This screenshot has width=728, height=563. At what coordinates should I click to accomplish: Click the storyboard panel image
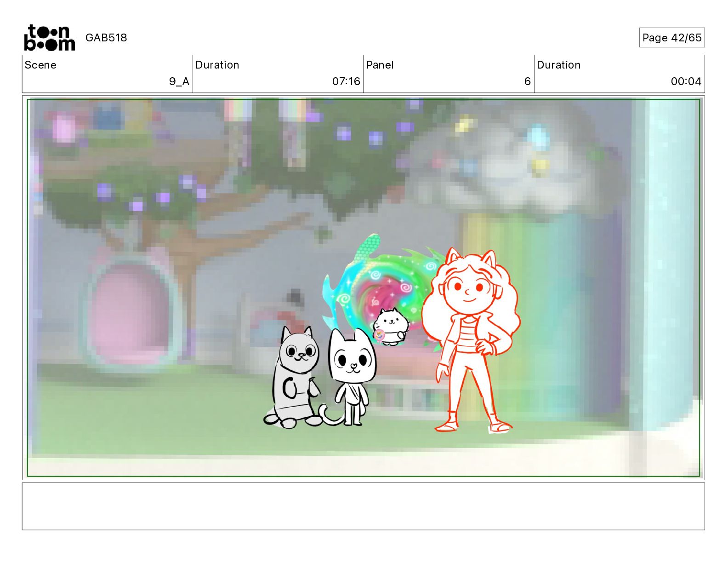[364, 288]
